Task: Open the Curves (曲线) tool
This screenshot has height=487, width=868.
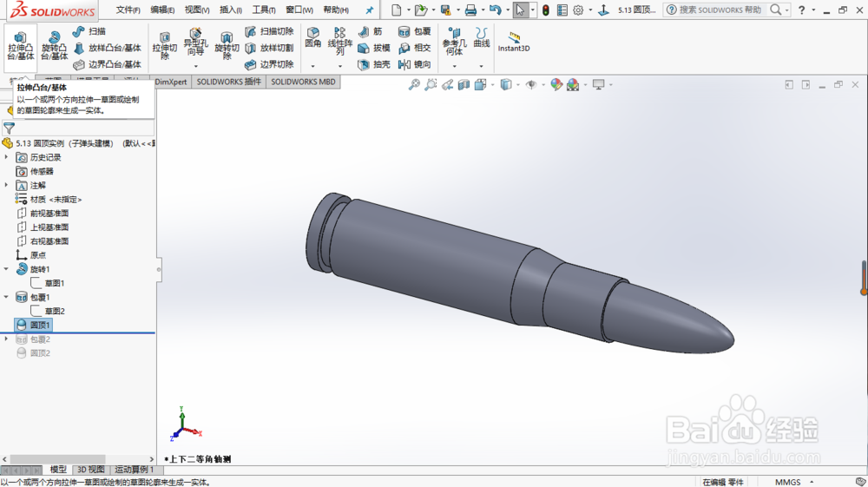Action: 482,38
